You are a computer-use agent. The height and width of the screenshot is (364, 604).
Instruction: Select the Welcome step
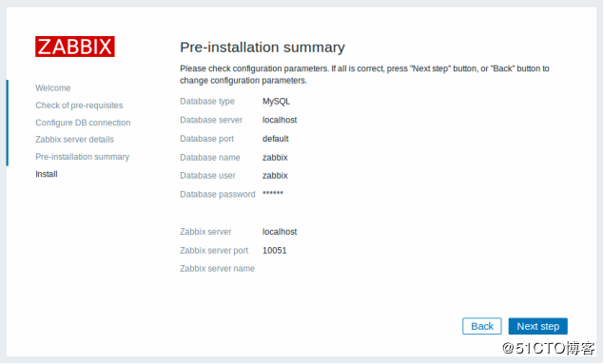click(x=53, y=88)
